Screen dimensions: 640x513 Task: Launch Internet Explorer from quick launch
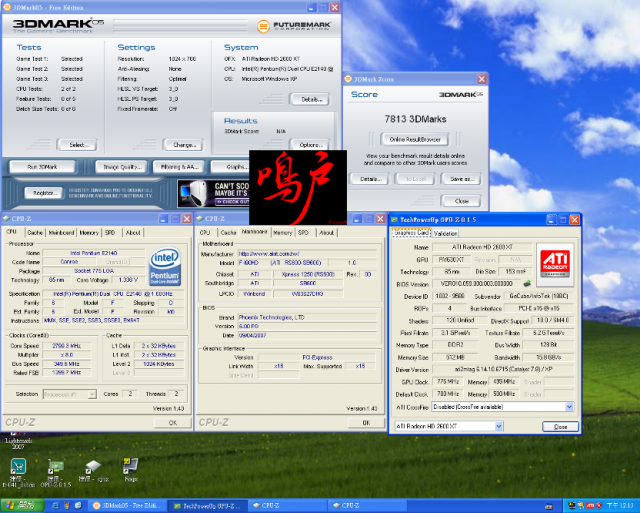[x=55, y=505]
